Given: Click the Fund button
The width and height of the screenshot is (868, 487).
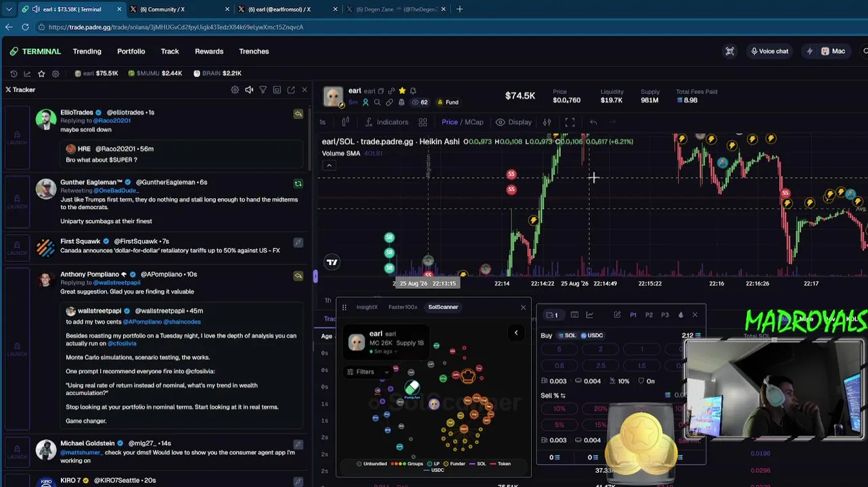Looking at the screenshot, I should (448, 102).
